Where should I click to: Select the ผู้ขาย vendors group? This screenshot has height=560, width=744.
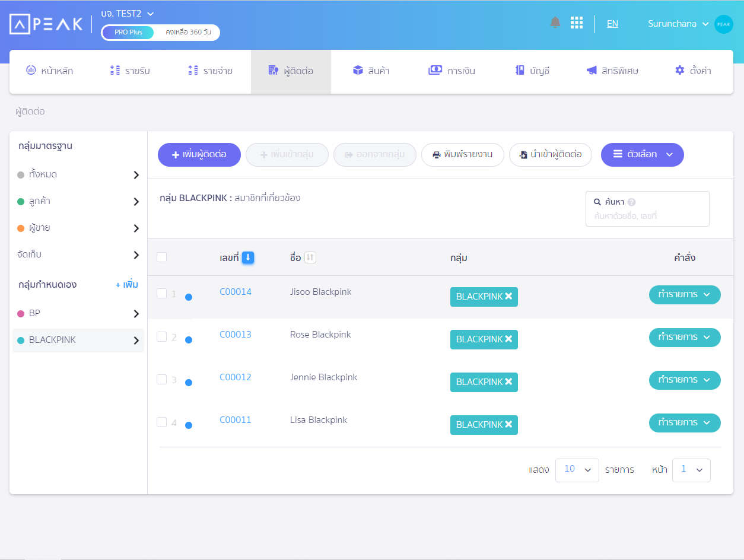click(78, 228)
